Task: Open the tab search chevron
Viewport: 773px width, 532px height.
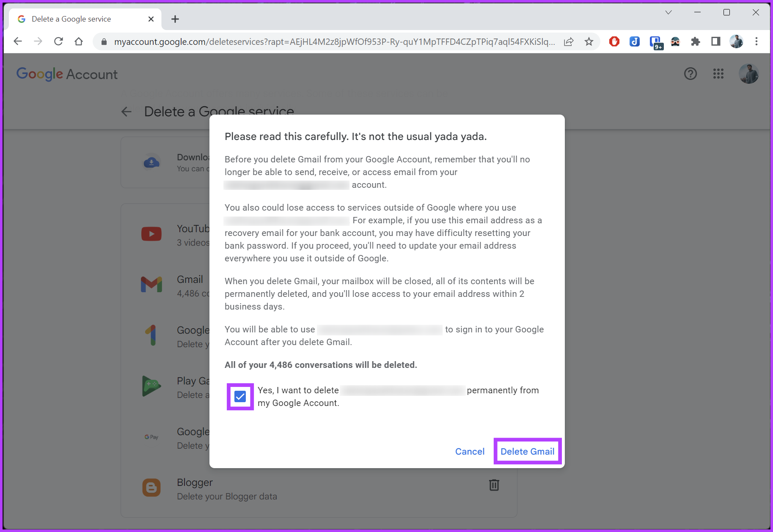Action: [668, 12]
